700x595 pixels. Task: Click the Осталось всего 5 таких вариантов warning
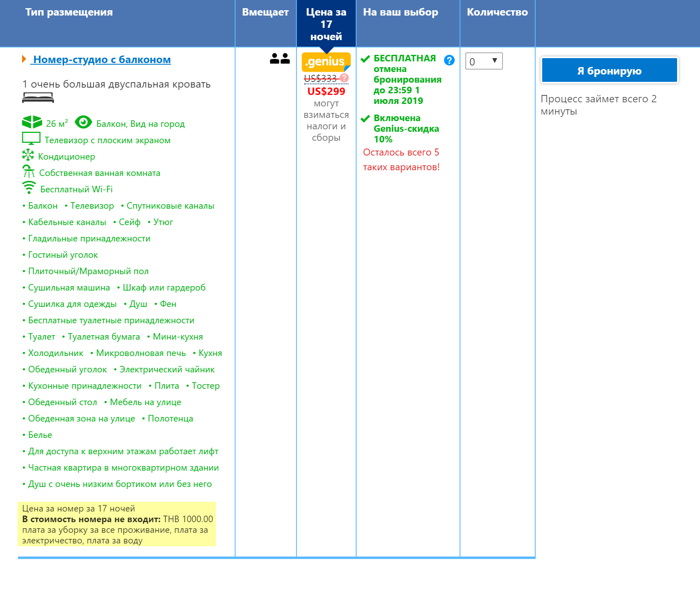402,160
